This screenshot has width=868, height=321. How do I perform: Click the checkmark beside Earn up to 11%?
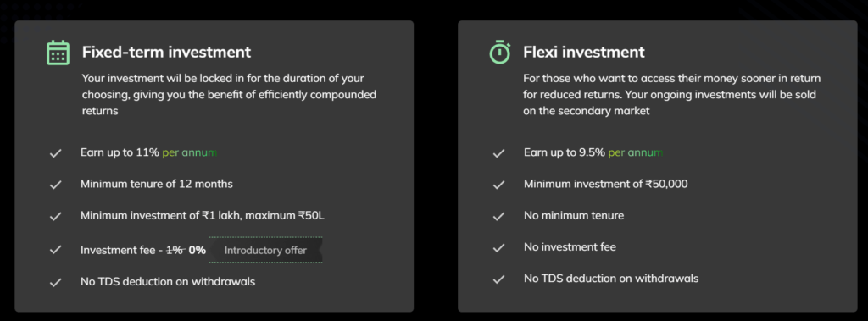(55, 153)
